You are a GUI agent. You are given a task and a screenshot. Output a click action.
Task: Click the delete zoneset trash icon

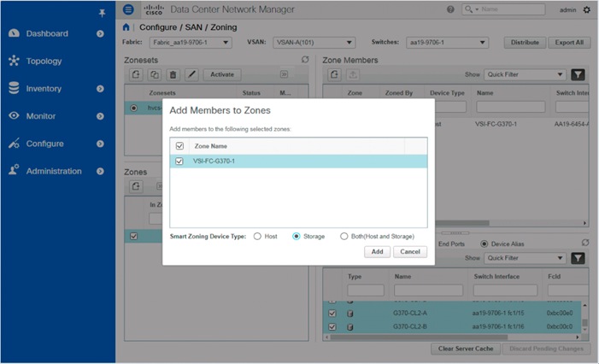click(x=173, y=74)
